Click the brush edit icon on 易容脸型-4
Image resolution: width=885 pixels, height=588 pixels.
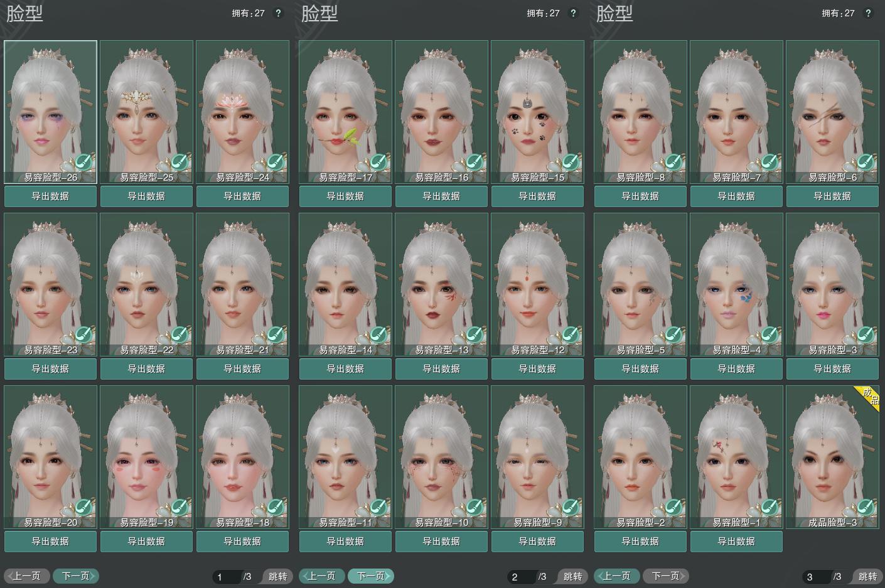coord(770,335)
